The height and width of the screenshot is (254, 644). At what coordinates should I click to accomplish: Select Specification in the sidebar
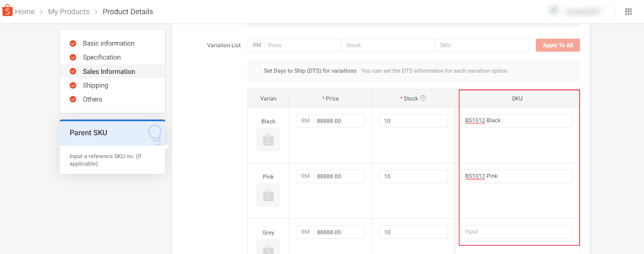pyautogui.click(x=101, y=57)
